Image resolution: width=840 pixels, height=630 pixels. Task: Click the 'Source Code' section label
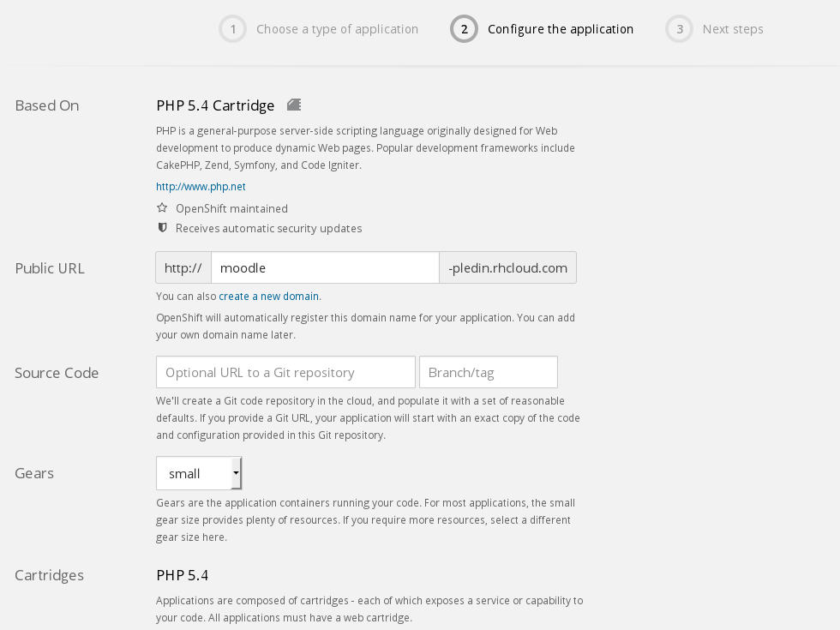(x=57, y=373)
